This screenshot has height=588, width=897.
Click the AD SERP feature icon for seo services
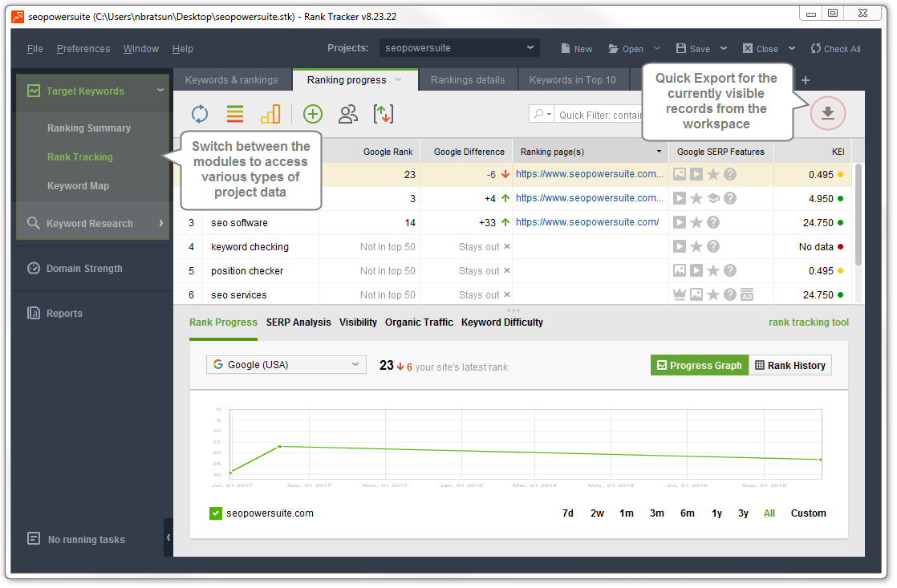pos(746,295)
